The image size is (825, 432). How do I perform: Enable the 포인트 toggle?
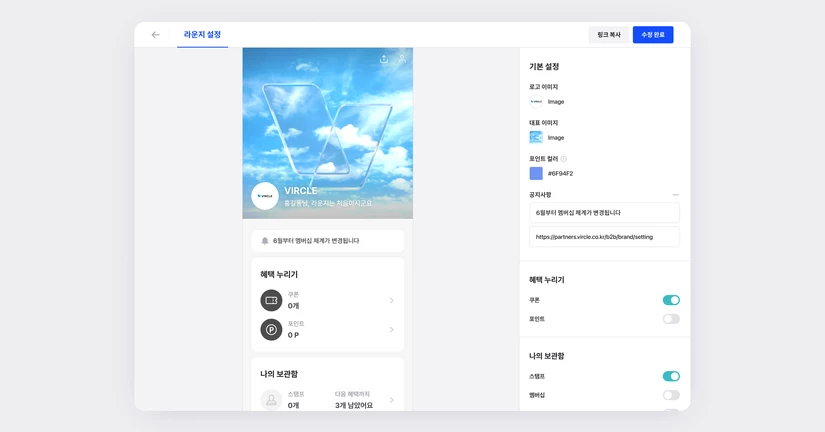pos(671,319)
